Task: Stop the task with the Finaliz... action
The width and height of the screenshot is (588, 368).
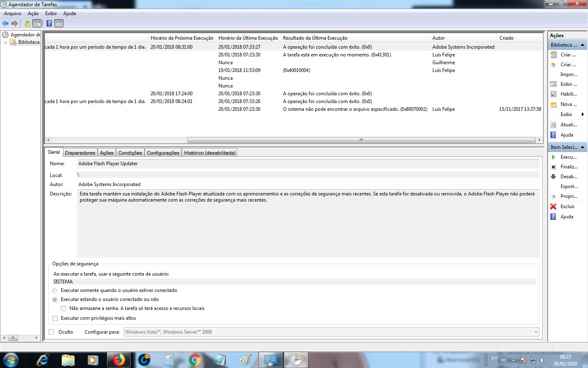Action: [x=568, y=167]
